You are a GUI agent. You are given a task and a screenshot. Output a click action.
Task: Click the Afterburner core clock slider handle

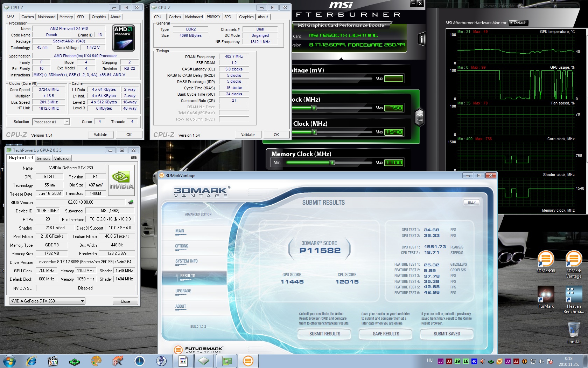tap(314, 108)
